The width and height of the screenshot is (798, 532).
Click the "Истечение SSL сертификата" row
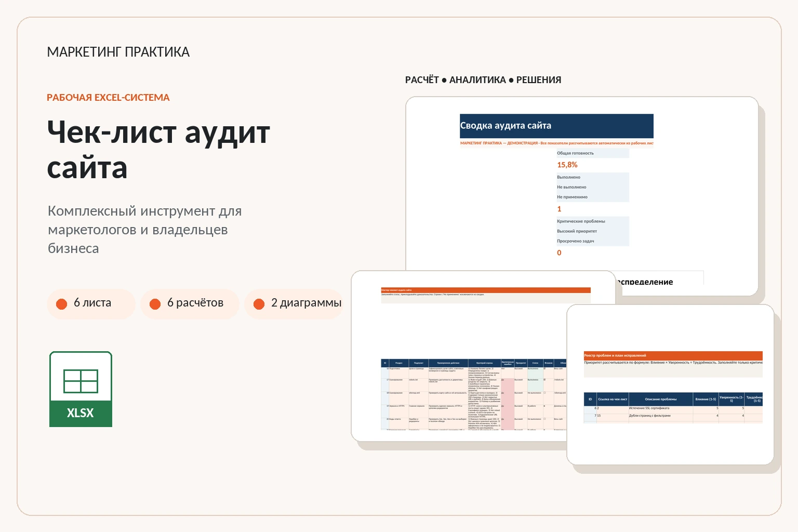tap(673, 408)
